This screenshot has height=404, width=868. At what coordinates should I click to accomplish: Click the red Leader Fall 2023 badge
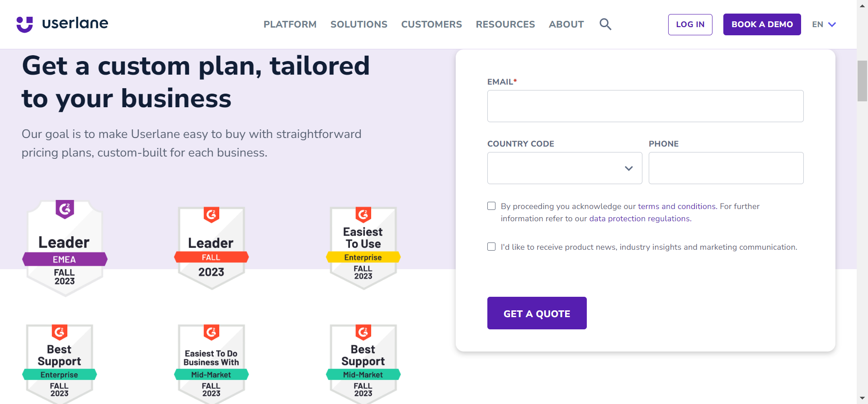coord(211,248)
